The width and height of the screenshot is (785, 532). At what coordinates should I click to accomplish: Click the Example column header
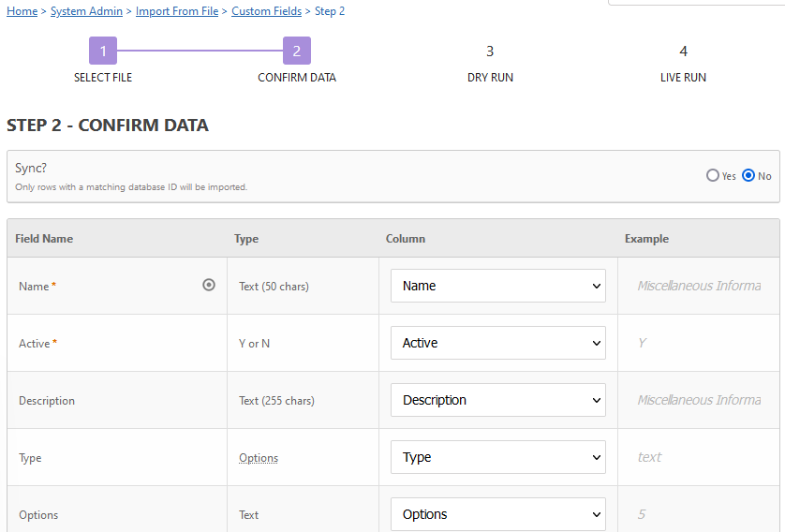click(646, 239)
